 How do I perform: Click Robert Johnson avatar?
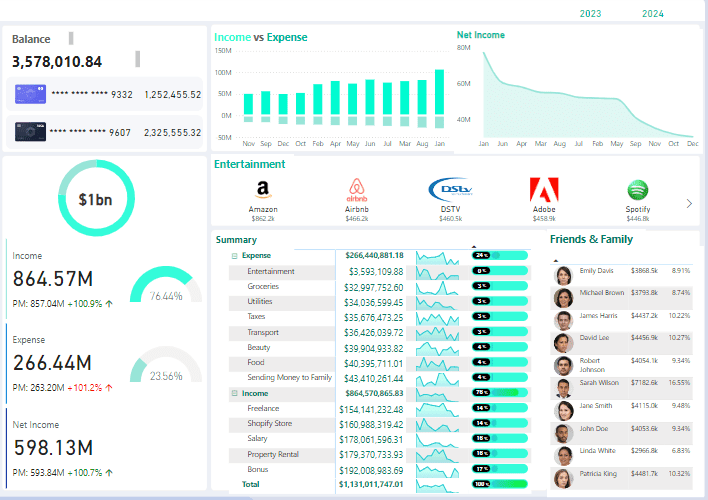point(563,365)
